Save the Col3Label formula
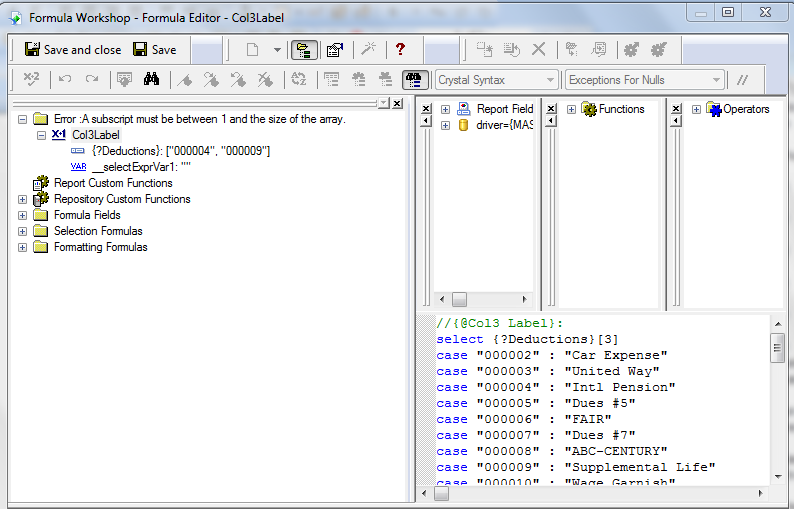This screenshot has width=794, height=509. click(155, 50)
